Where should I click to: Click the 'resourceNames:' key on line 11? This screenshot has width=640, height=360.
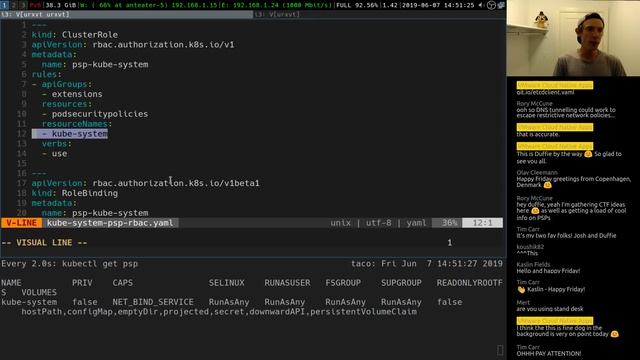tap(77, 124)
